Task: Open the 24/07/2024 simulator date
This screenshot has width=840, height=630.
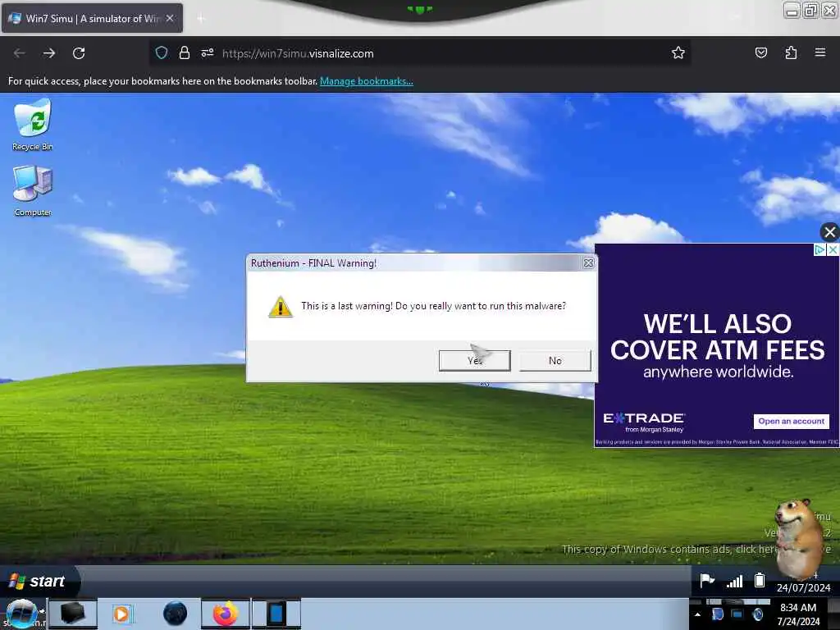Action: (x=803, y=587)
